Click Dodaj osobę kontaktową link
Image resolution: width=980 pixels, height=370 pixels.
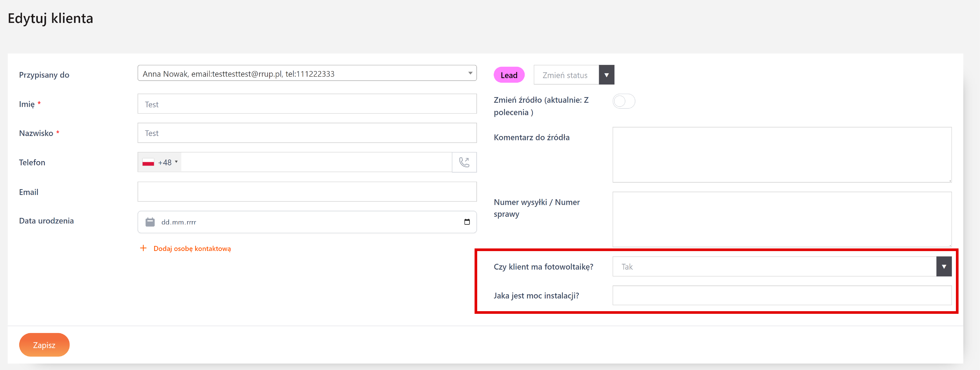coord(192,249)
